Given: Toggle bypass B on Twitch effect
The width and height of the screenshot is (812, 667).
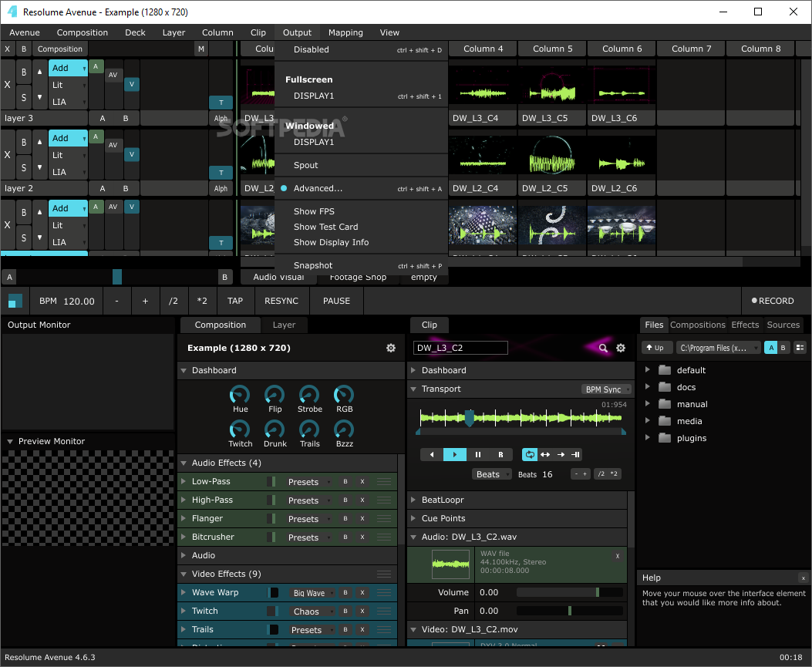Looking at the screenshot, I should 345,611.
